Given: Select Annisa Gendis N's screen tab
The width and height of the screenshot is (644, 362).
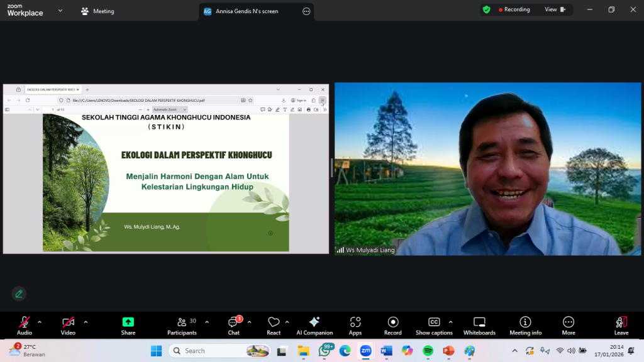Looking at the screenshot, I should [247, 11].
